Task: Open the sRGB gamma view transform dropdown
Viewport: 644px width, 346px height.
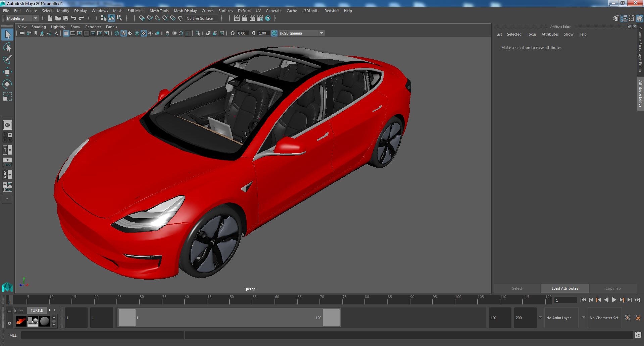Action: tap(301, 33)
